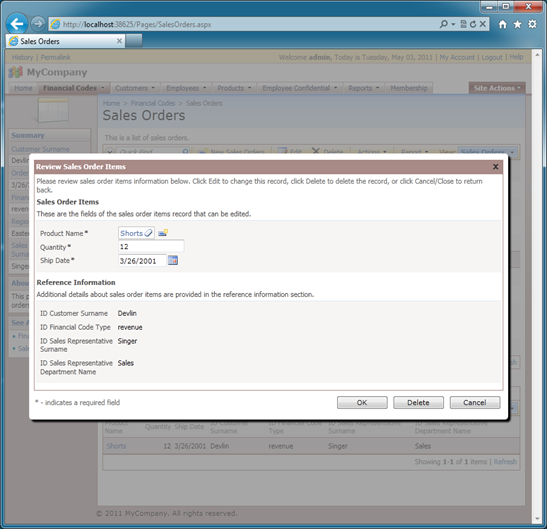Click the address bar search magnifier
The width and height of the screenshot is (547, 529).
[x=443, y=24]
